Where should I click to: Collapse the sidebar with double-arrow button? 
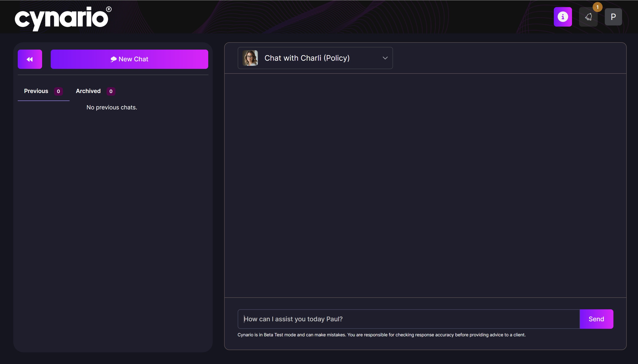tap(30, 59)
